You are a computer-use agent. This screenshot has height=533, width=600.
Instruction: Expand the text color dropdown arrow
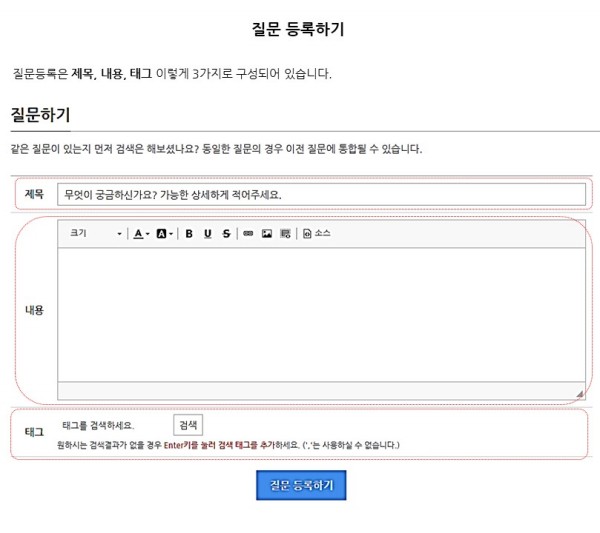(148, 234)
